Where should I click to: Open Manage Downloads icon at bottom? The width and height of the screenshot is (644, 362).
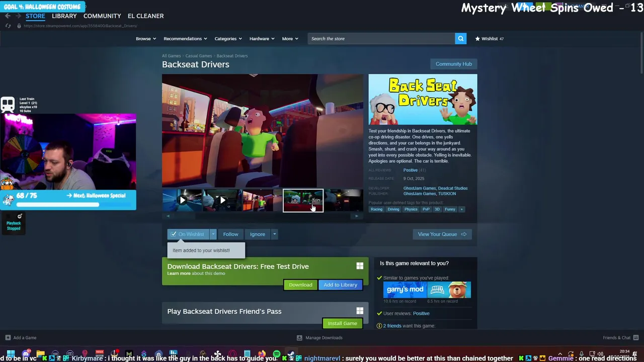point(299,338)
